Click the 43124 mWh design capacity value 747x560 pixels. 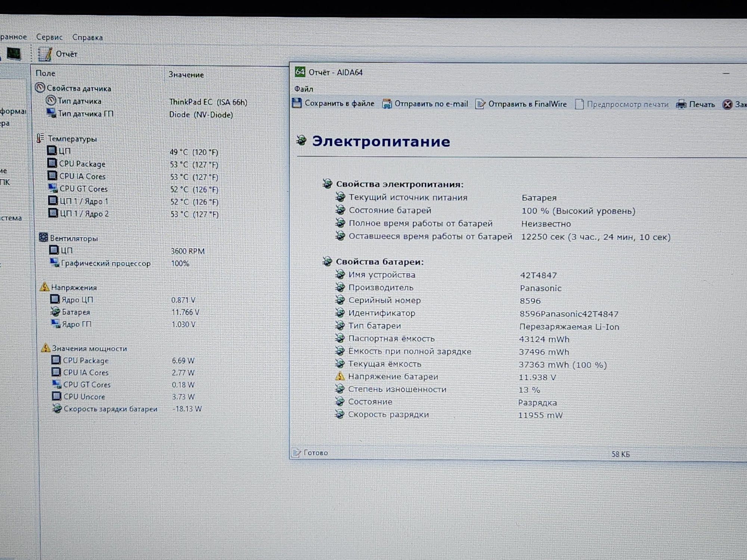544,339
